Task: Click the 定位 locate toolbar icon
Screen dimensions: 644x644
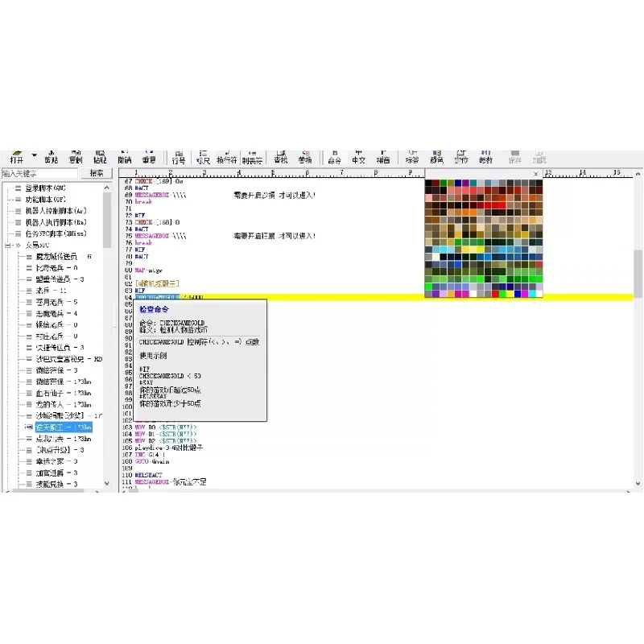Action: click(x=461, y=158)
